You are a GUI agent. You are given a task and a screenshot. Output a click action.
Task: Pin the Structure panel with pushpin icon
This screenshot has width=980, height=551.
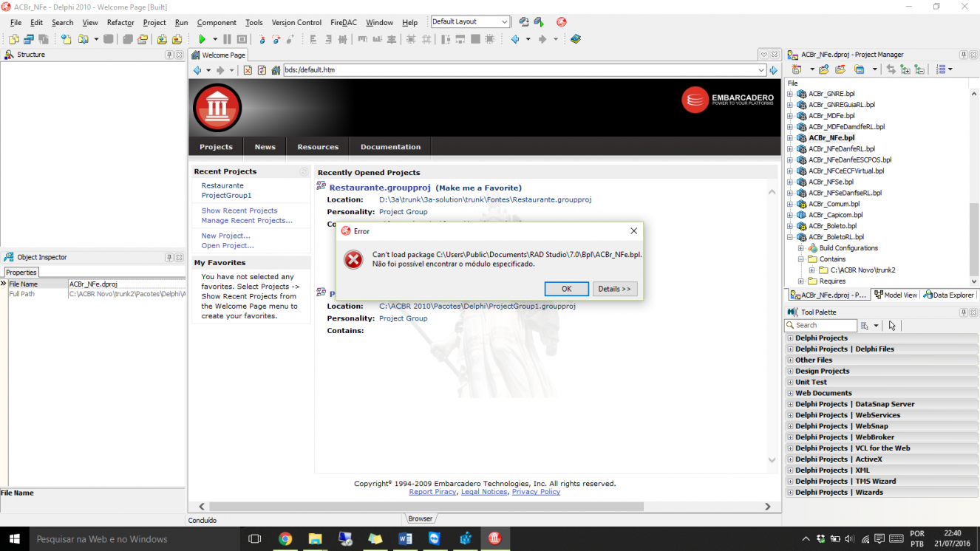(169, 55)
